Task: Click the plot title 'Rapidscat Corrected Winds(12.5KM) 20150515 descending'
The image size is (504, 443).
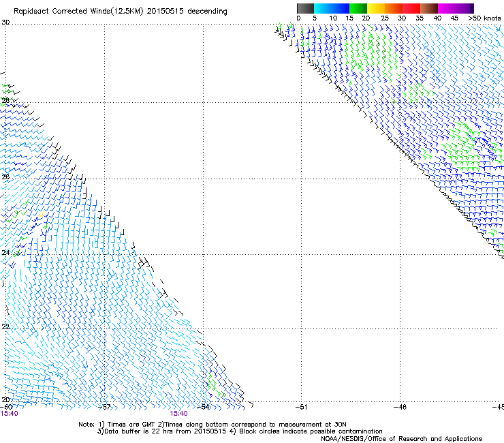Action: [x=121, y=12]
